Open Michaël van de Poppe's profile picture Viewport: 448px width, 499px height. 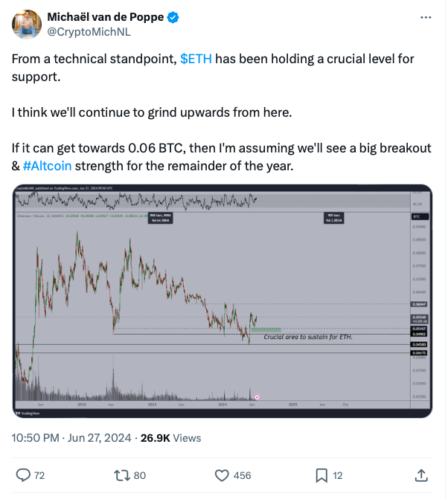(27, 25)
